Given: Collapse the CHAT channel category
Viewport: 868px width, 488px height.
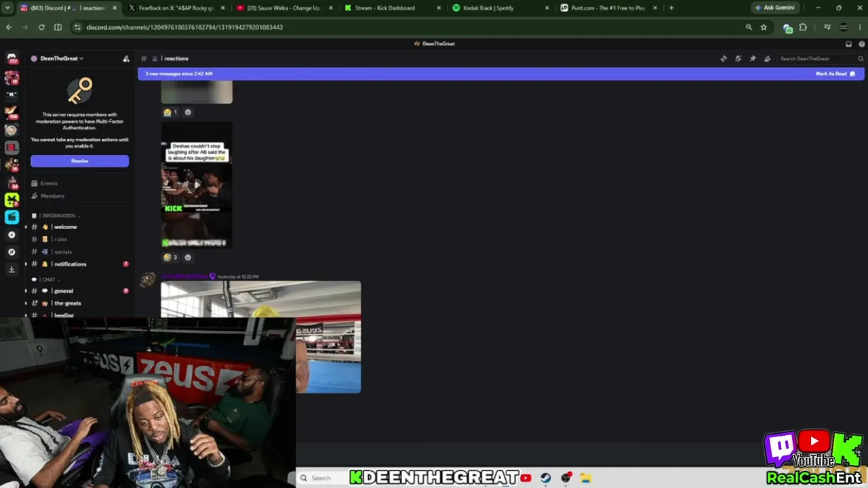Looking at the screenshot, I should point(46,279).
